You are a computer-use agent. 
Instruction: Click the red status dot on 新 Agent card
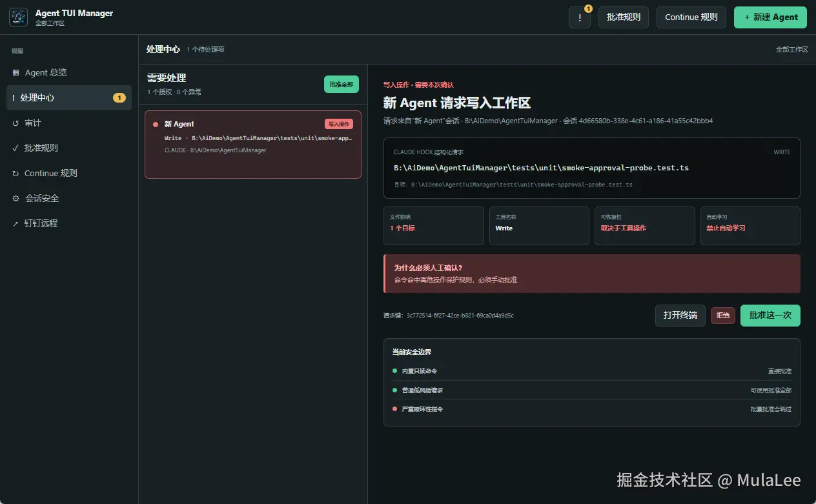tap(156, 124)
